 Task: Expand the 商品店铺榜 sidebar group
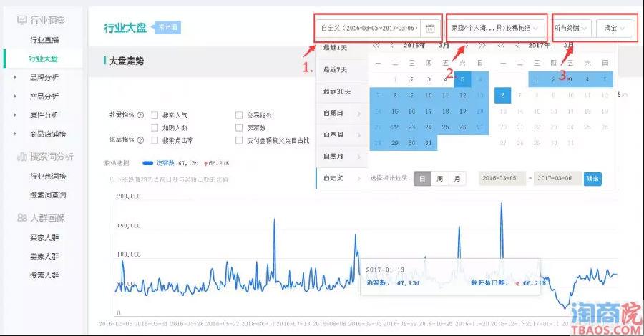[15, 134]
